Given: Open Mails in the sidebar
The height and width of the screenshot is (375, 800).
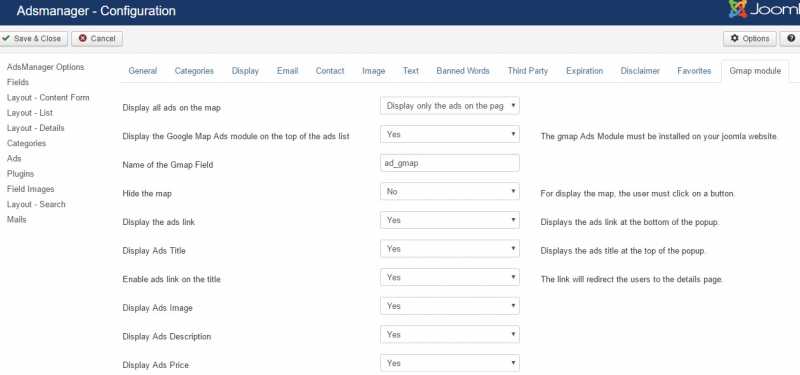Looking at the screenshot, I should coord(17,219).
